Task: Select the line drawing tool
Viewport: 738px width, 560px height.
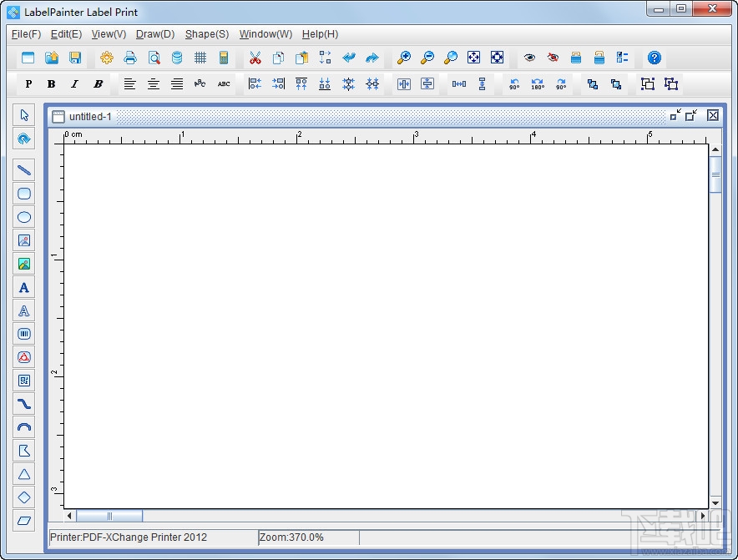Action: click(x=24, y=170)
